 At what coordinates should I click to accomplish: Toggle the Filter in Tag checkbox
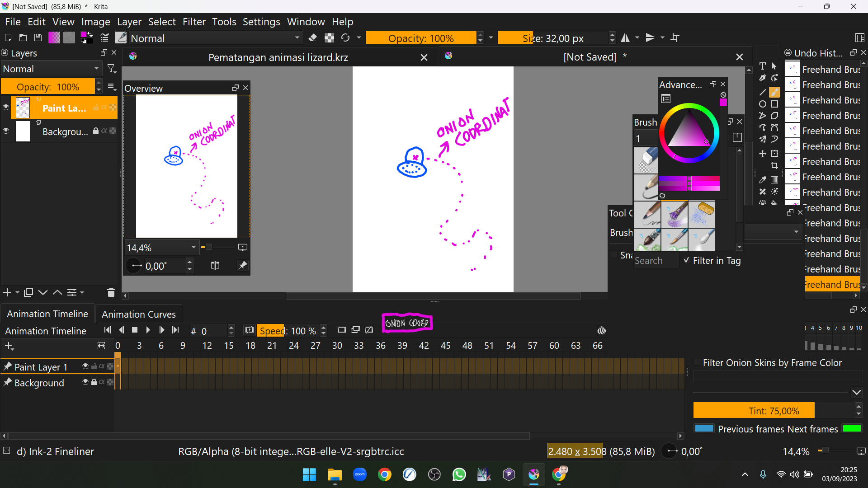click(x=686, y=260)
